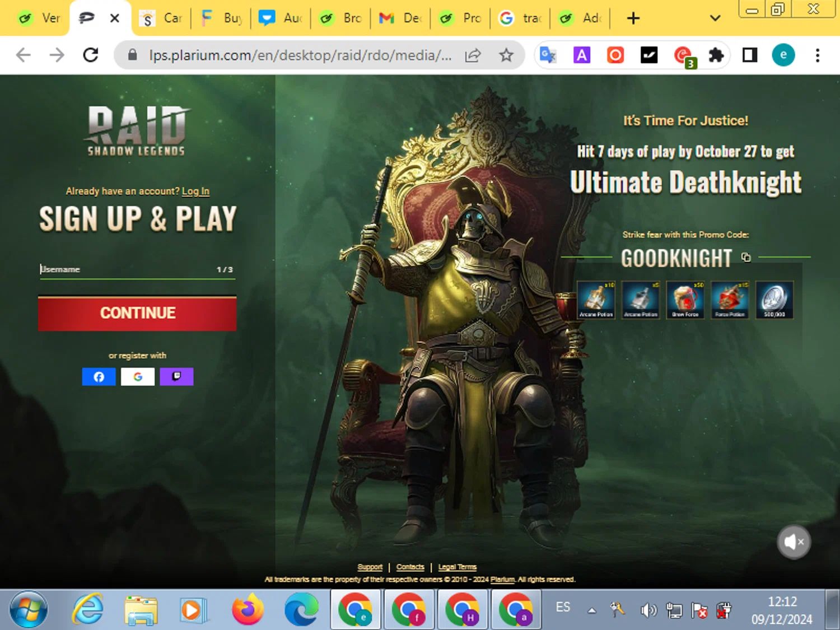Viewport: 840px width, 630px height.
Task: Click the address bar URL field
Action: coord(300,55)
